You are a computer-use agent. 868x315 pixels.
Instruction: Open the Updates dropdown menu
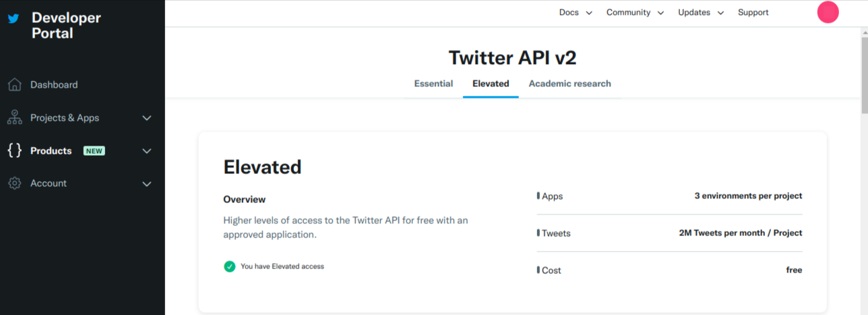(x=701, y=13)
